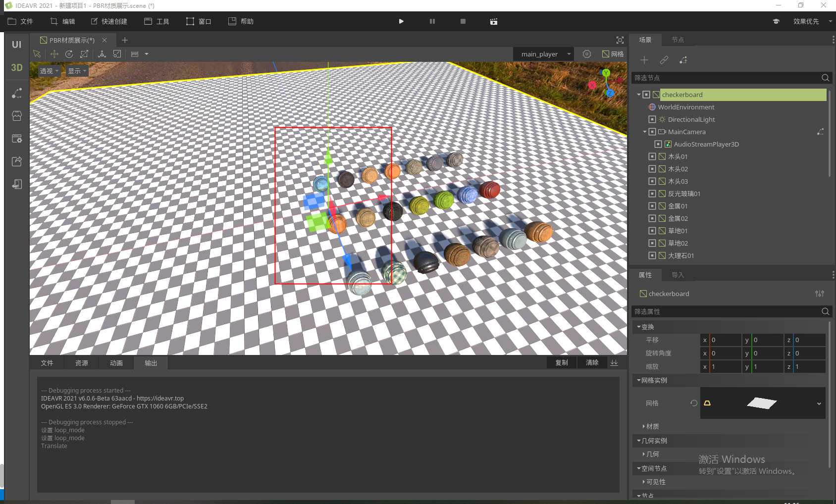Toggle visibility of 大理石01 node
The height and width of the screenshot is (504, 836).
click(x=652, y=255)
